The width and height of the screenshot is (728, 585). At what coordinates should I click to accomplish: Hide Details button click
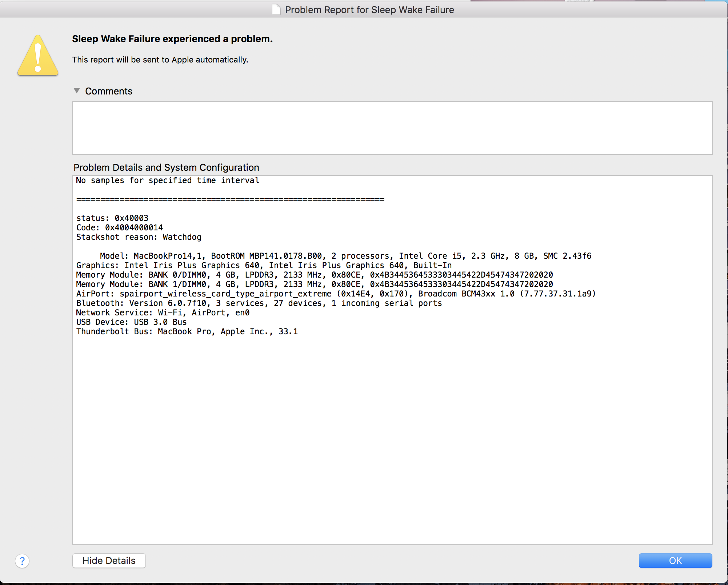pos(109,561)
